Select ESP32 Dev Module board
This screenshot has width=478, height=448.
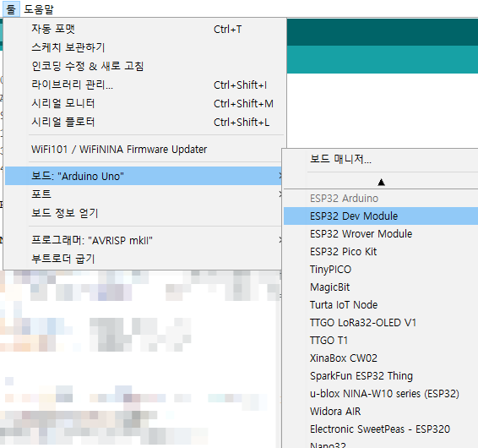pyautogui.click(x=381, y=216)
